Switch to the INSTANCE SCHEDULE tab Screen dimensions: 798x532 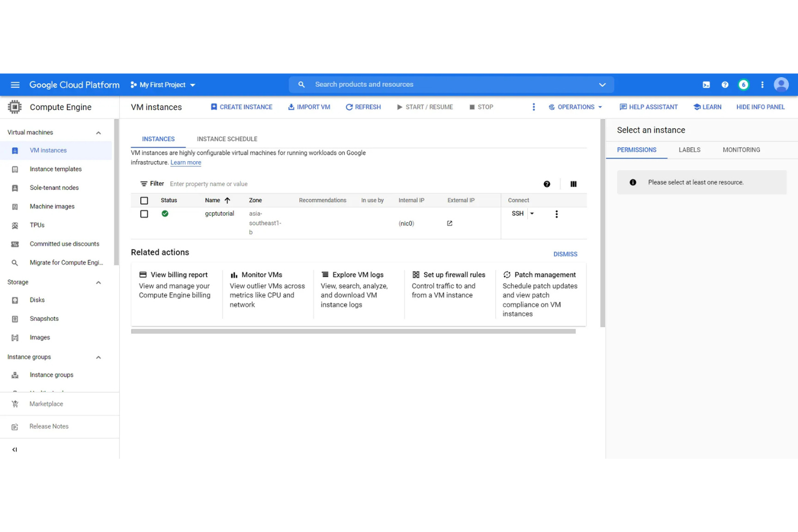(226, 139)
